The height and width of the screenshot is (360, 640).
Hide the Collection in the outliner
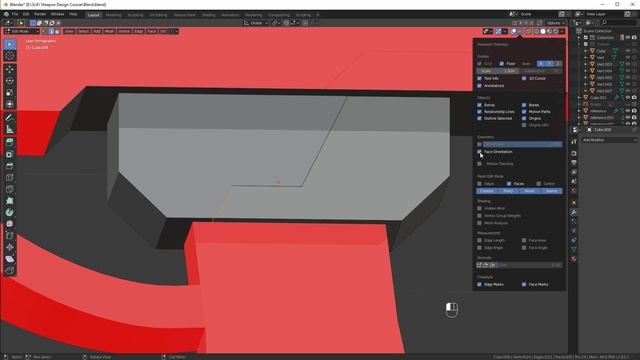pos(628,38)
